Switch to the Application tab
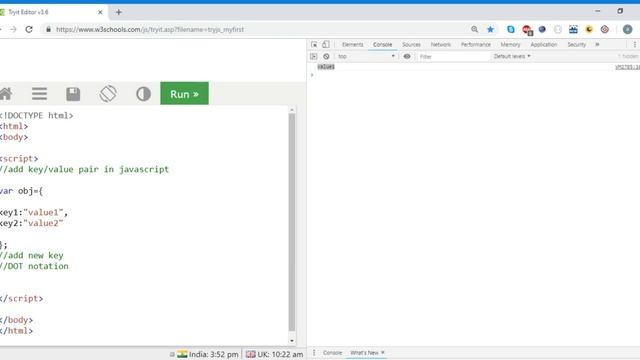The image size is (640, 360). point(544,44)
